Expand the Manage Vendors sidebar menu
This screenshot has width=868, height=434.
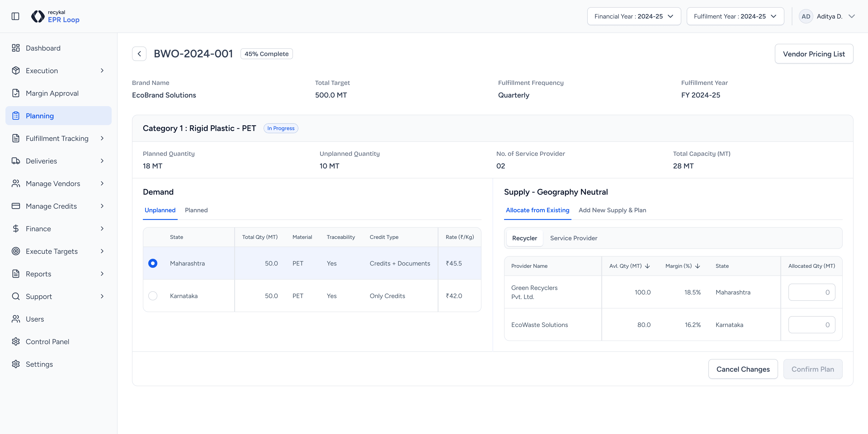pyautogui.click(x=102, y=184)
